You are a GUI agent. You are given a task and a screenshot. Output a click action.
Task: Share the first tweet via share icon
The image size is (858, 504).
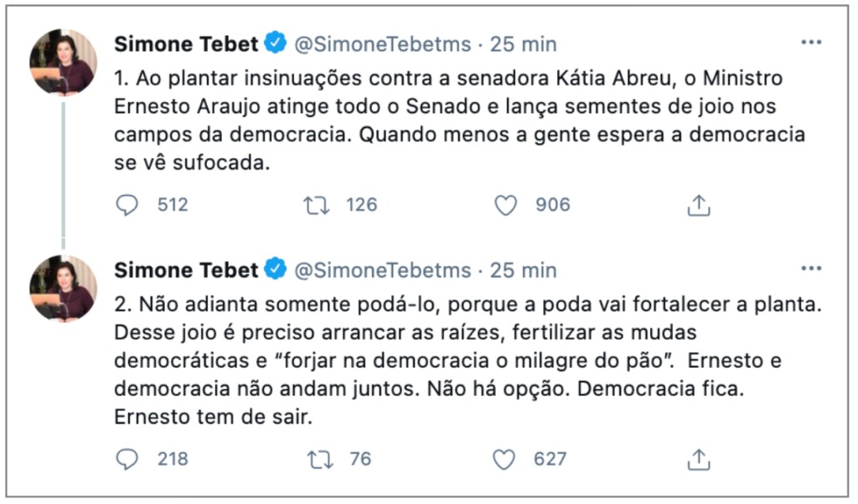coord(698,205)
